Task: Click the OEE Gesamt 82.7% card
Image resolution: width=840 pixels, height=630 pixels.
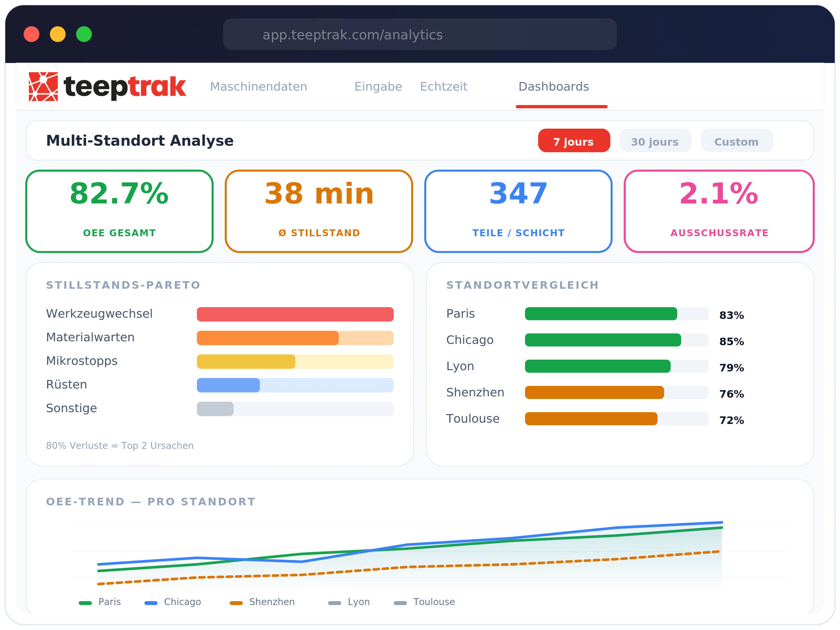Action: (119, 211)
